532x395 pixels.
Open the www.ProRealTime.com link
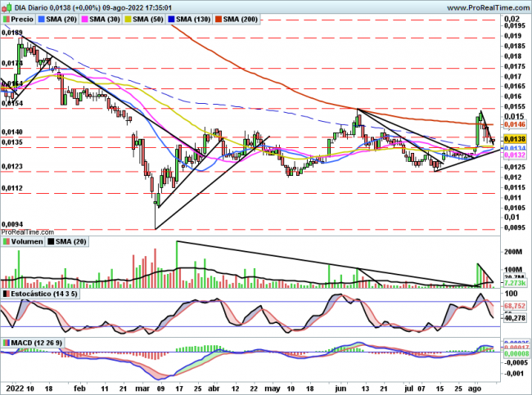[x=484, y=7]
